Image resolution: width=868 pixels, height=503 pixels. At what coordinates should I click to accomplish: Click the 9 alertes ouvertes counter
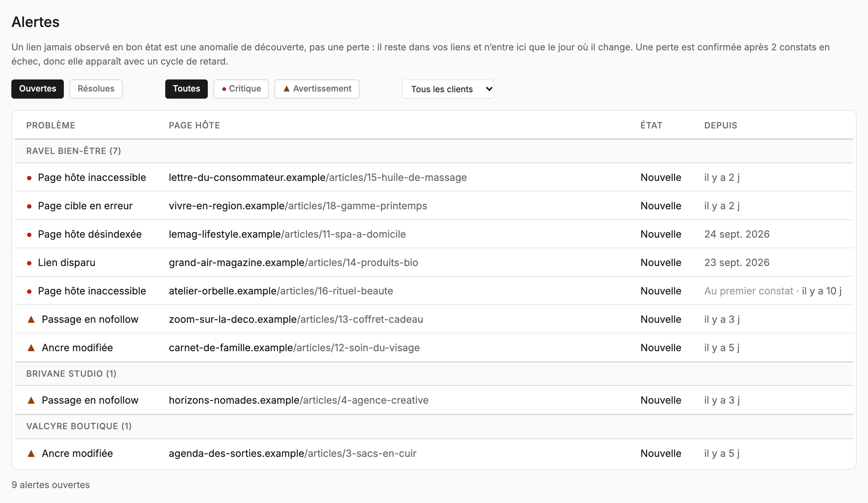click(x=51, y=485)
